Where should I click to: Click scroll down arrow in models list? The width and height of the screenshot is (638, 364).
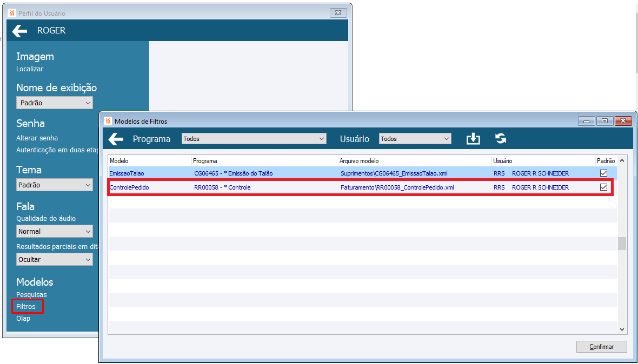pos(622,329)
